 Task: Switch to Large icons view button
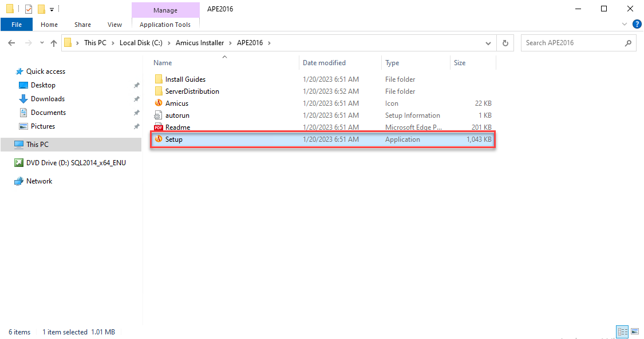pyautogui.click(x=635, y=332)
